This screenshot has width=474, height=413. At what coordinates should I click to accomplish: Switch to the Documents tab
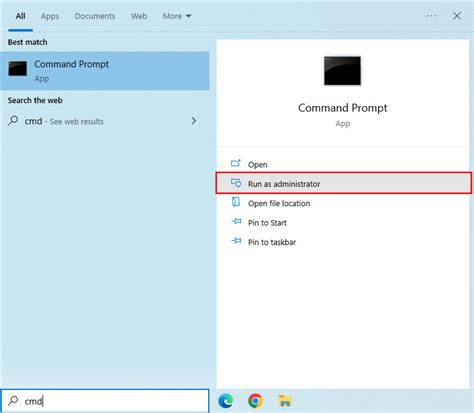(x=95, y=16)
